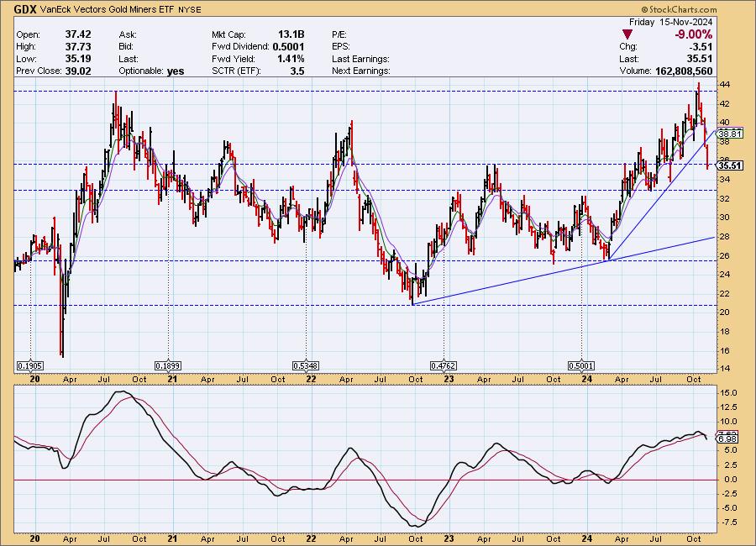Click the -9.00% change percentage
The image size is (756, 546).
tap(693, 34)
